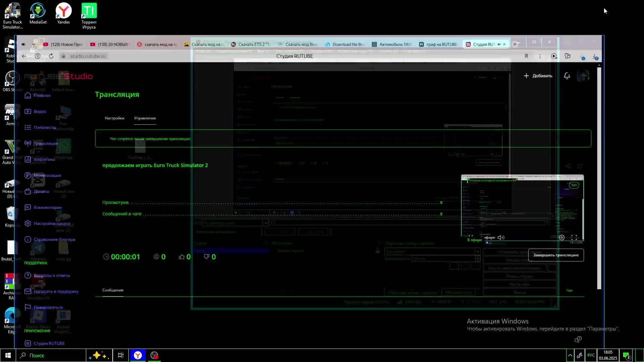Open the 'Скачать ETS 2' browser tab
This screenshot has height=362, width=644.
pyautogui.click(x=251, y=44)
